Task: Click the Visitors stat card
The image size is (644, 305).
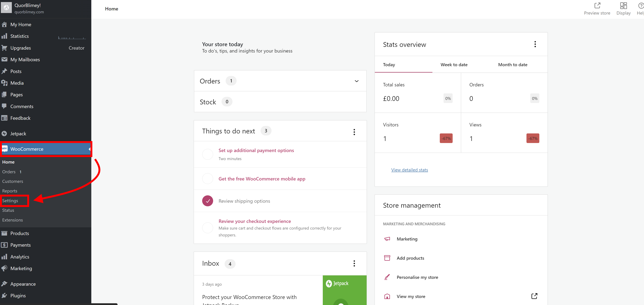Action: (418, 133)
